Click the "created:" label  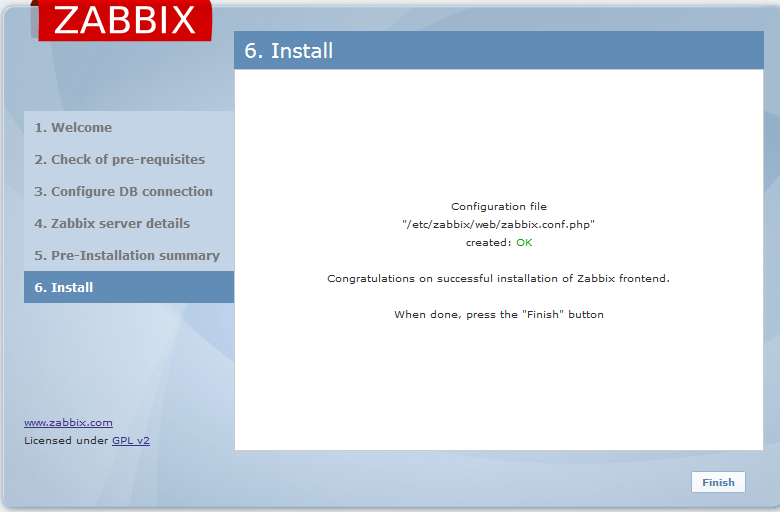(488, 243)
